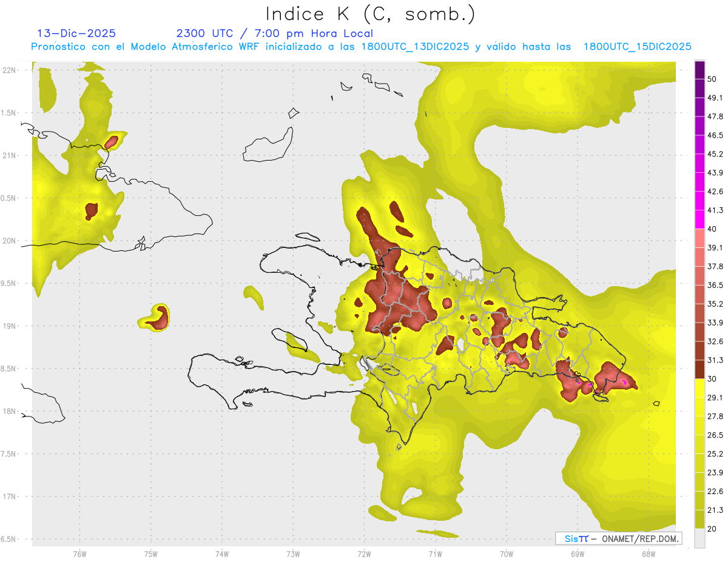Select the gray legend band below 20
728x562 pixels.
(699, 538)
